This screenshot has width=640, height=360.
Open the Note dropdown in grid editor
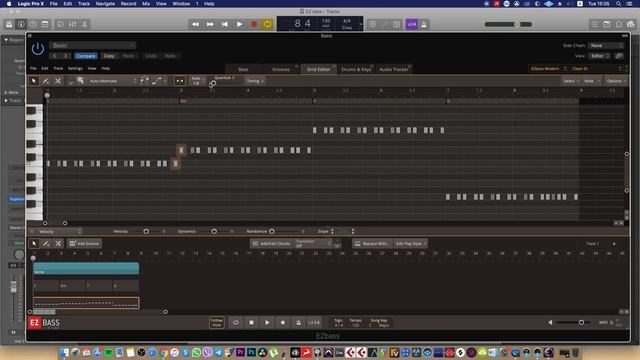pos(591,81)
